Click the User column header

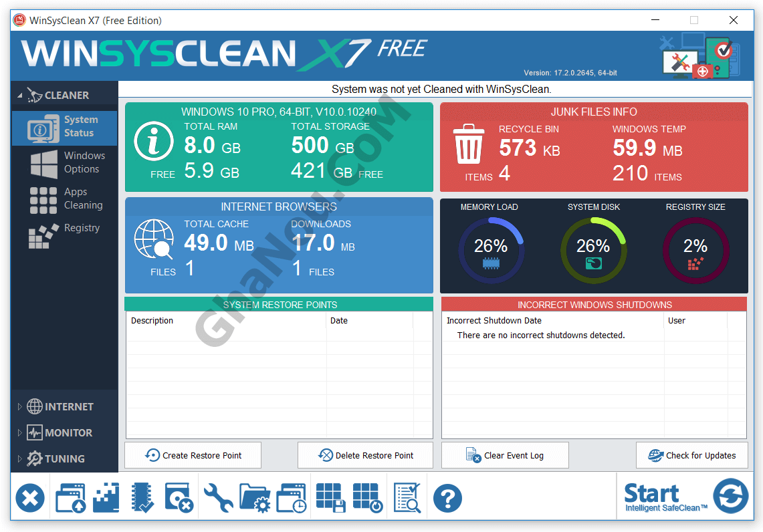(x=695, y=320)
